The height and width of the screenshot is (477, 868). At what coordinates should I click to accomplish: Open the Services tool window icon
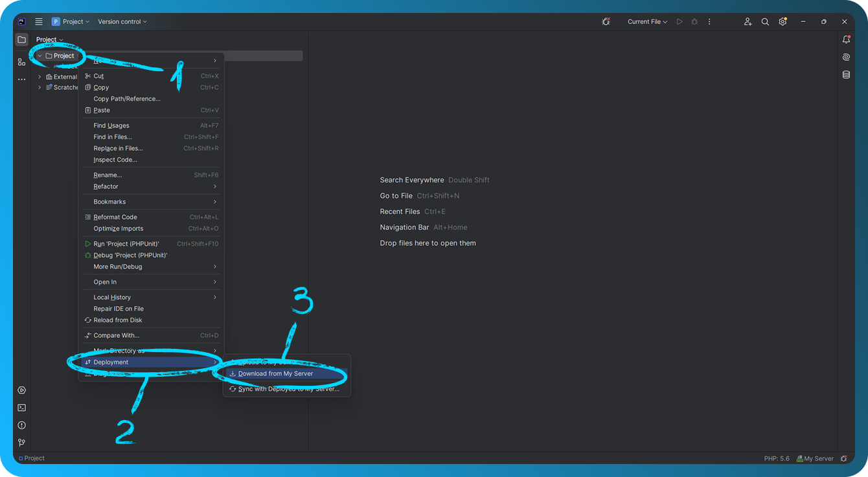point(21,390)
